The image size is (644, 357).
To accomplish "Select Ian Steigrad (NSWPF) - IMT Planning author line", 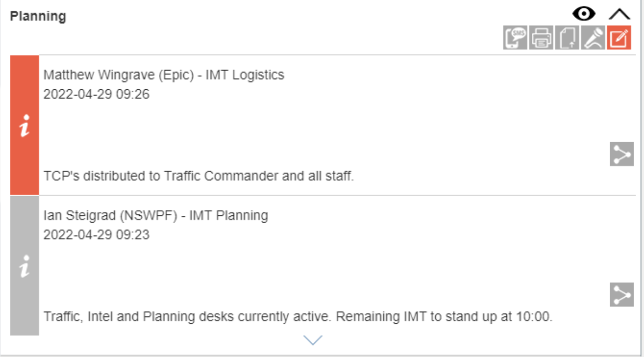I will [x=155, y=215].
